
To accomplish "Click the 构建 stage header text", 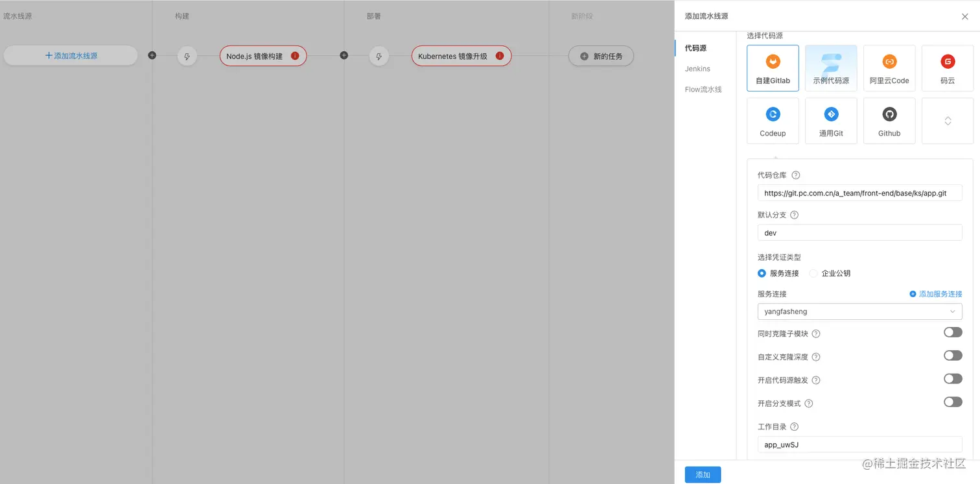I will pyautogui.click(x=182, y=16).
